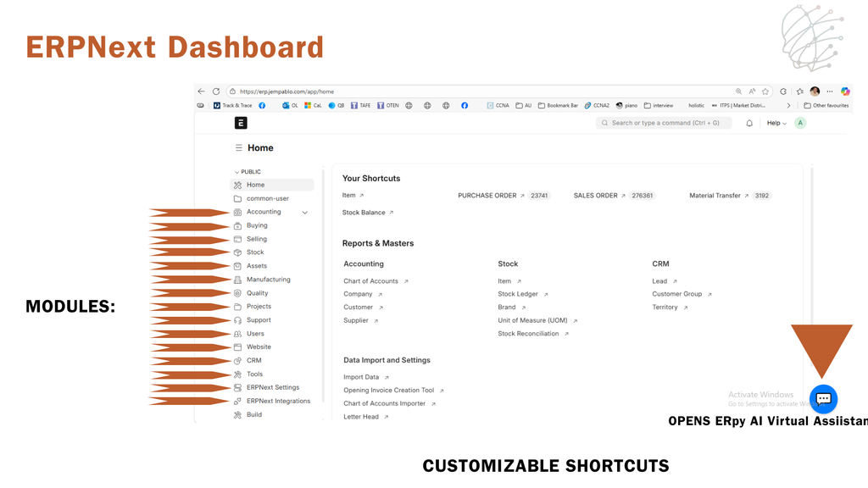Click the ERPNext Settings icon

(237, 387)
